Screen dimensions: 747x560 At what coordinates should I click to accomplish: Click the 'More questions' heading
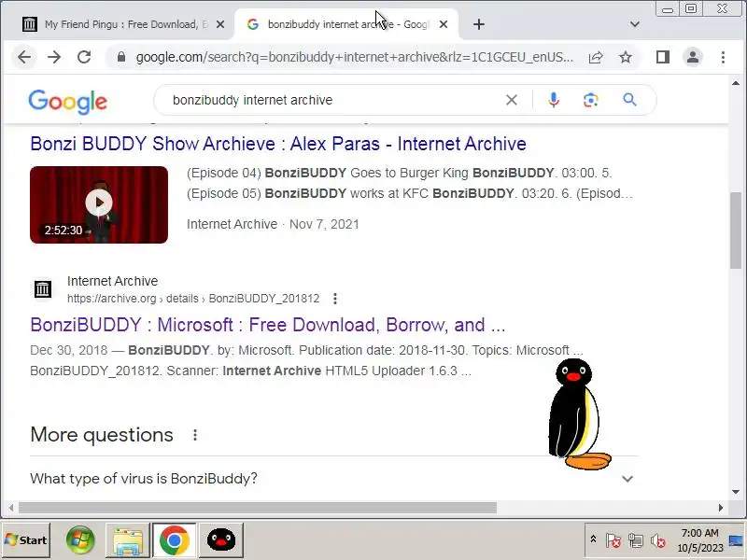tap(102, 435)
